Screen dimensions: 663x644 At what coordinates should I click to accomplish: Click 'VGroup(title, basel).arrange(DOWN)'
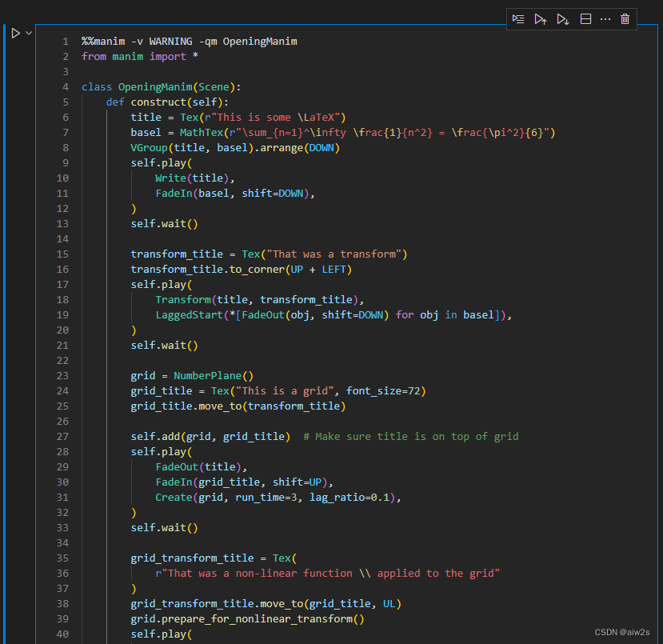(x=235, y=148)
